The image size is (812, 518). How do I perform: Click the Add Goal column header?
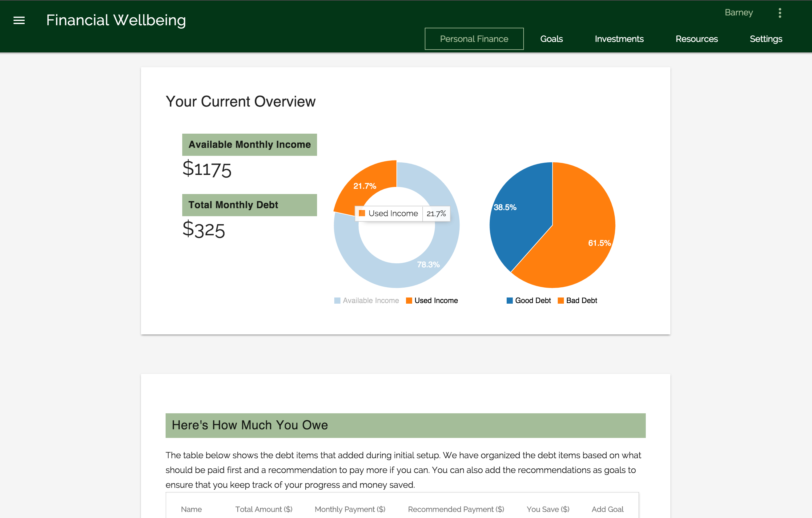click(x=607, y=509)
